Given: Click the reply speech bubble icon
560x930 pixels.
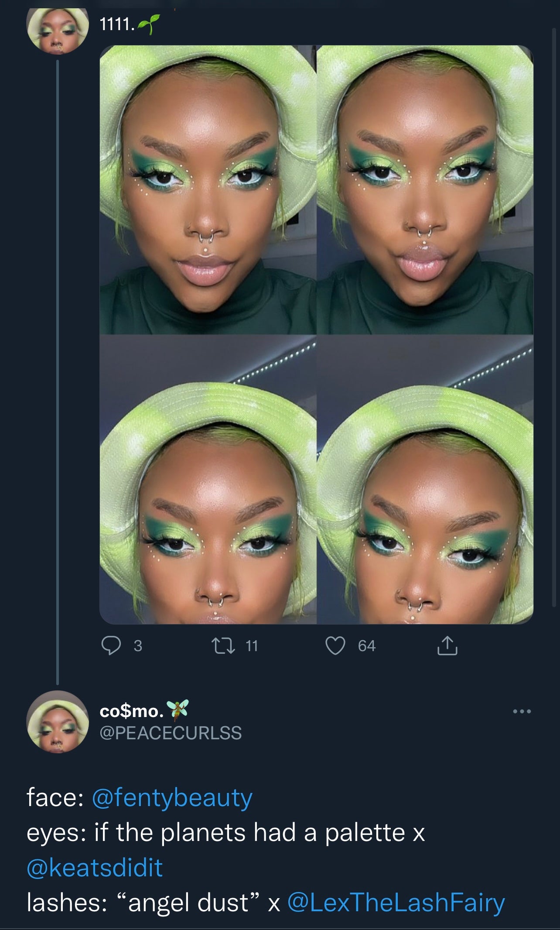Looking at the screenshot, I should 111,646.
